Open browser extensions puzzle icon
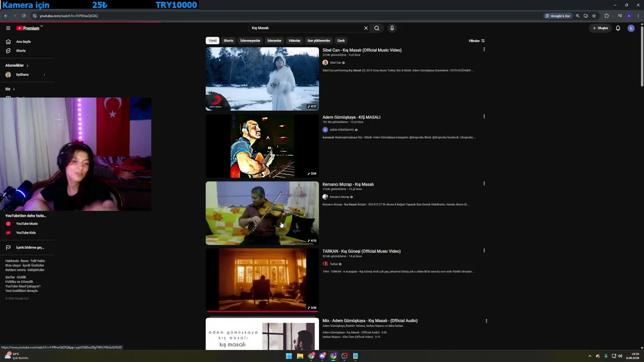 tap(606, 16)
